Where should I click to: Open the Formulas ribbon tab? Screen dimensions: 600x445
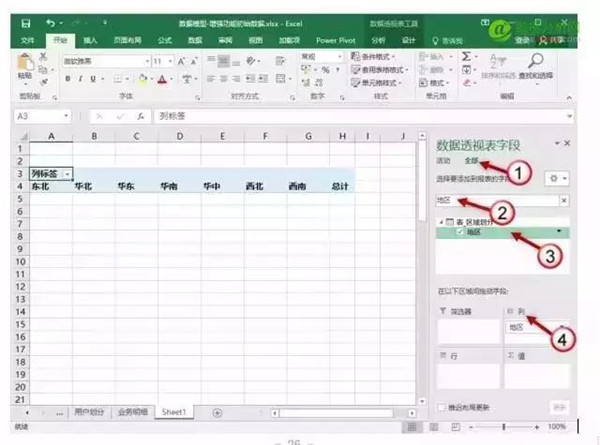point(165,40)
